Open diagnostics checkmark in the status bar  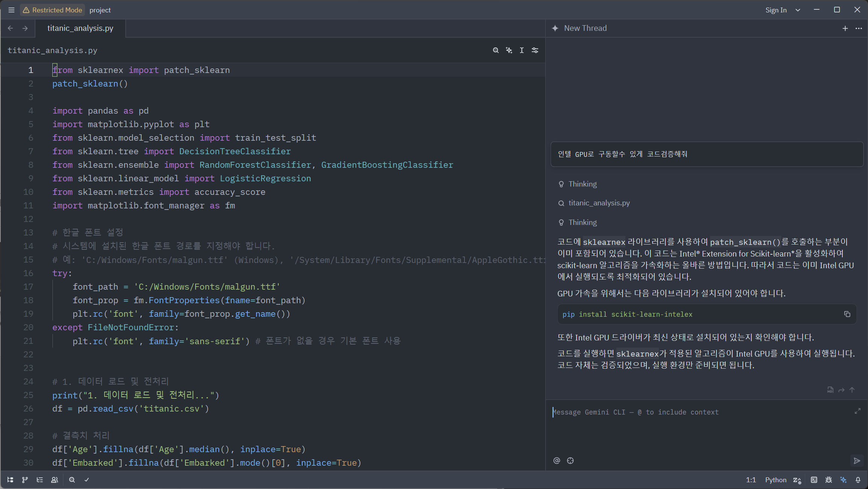pos(86,480)
